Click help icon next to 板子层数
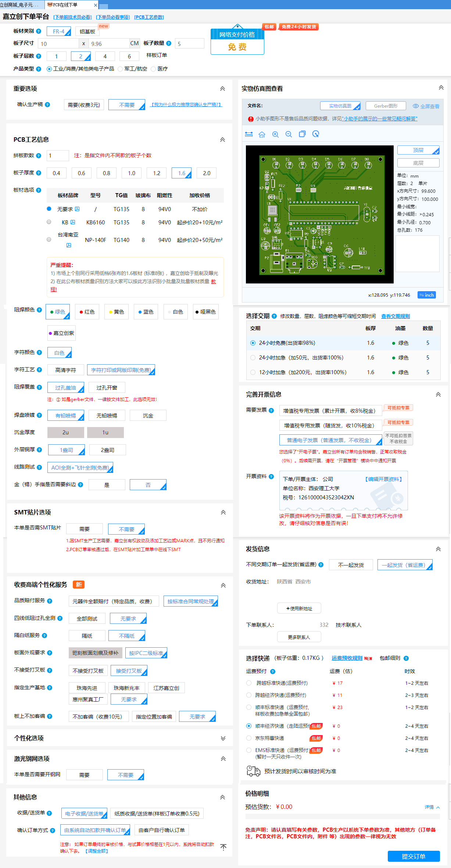The image size is (451, 868). tap(39, 56)
